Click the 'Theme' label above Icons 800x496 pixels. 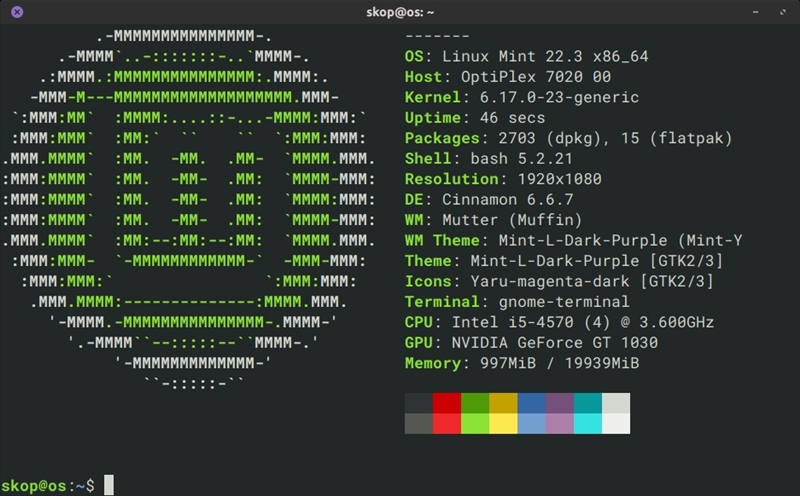(428, 261)
